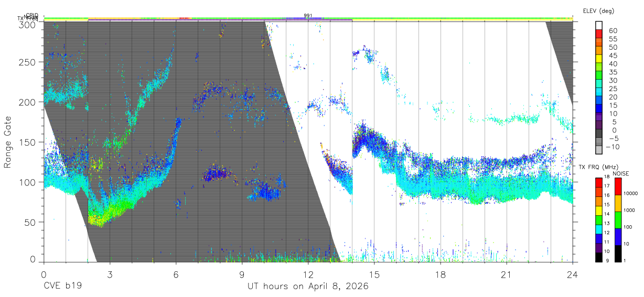Click the orange 1000–10000 NOISE swatch

tap(618, 203)
